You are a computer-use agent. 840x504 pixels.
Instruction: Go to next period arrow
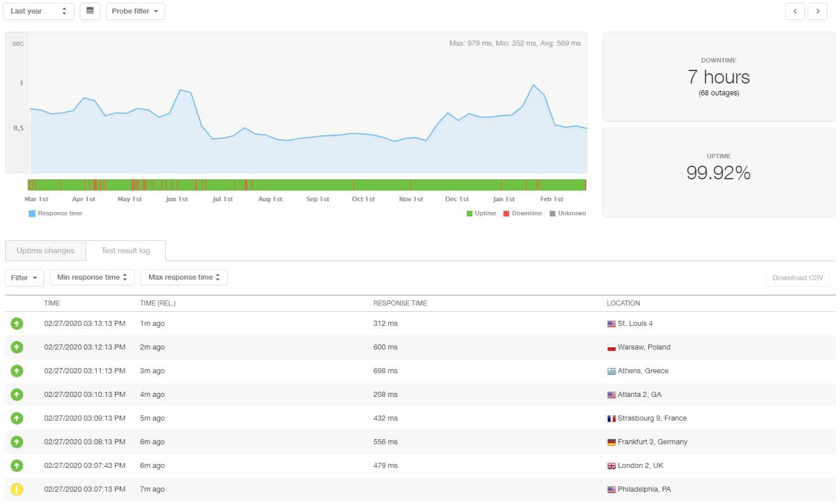pyautogui.click(x=817, y=11)
